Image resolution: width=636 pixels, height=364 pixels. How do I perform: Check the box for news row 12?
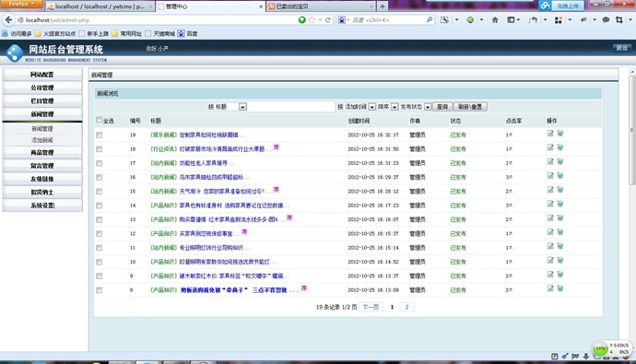click(99, 234)
